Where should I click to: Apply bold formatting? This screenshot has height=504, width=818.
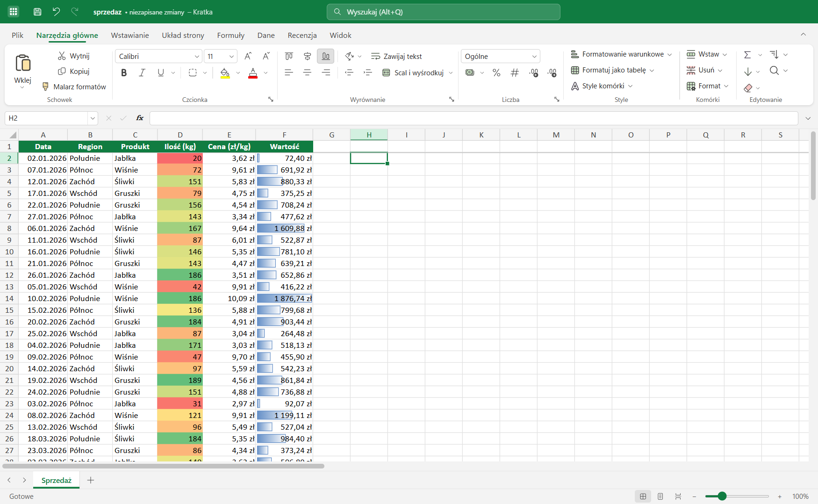[124, 72]
